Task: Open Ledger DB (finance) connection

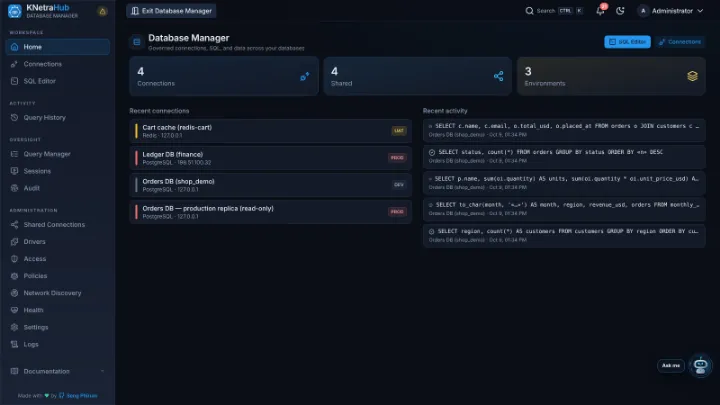Action: tap(270, 158)
